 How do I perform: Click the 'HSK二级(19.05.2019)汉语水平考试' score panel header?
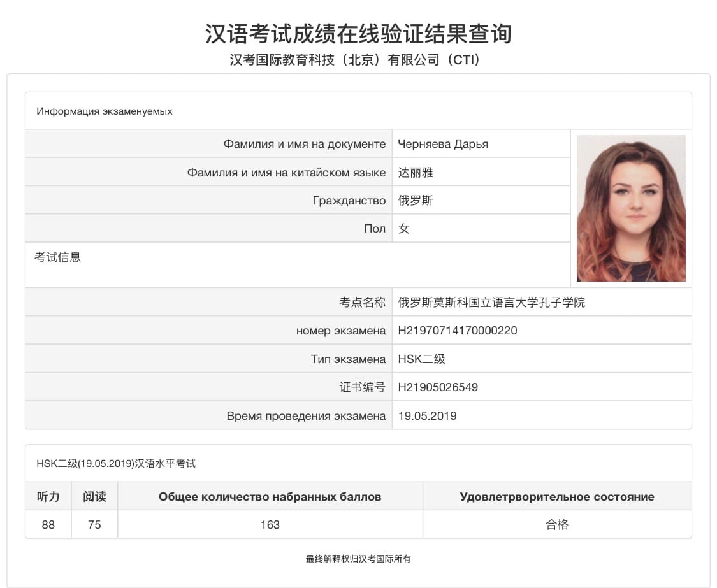coord(116,463)
